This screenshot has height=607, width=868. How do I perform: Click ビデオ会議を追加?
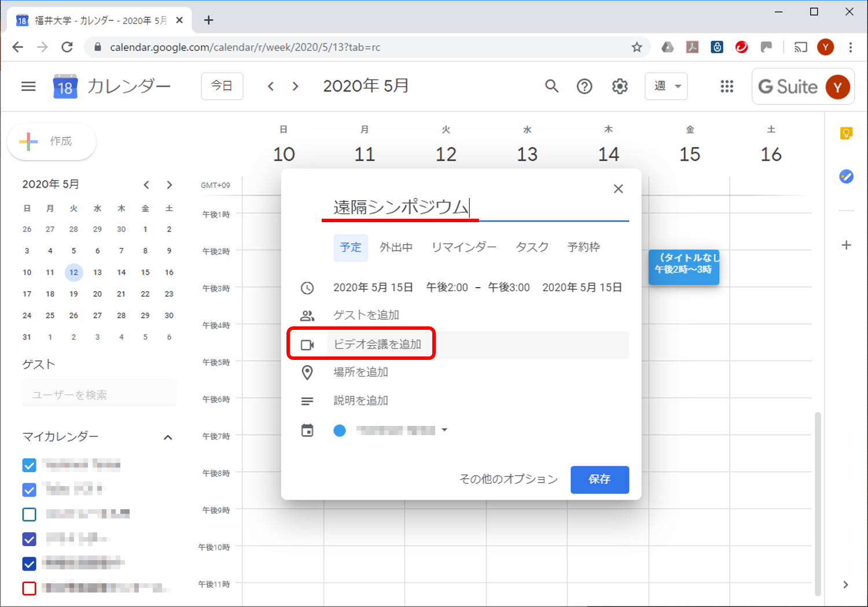coord(377,345)
